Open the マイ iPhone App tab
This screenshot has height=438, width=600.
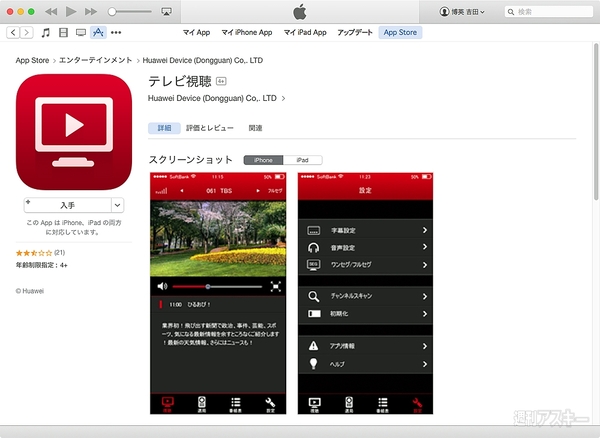[x=247, y=33]
